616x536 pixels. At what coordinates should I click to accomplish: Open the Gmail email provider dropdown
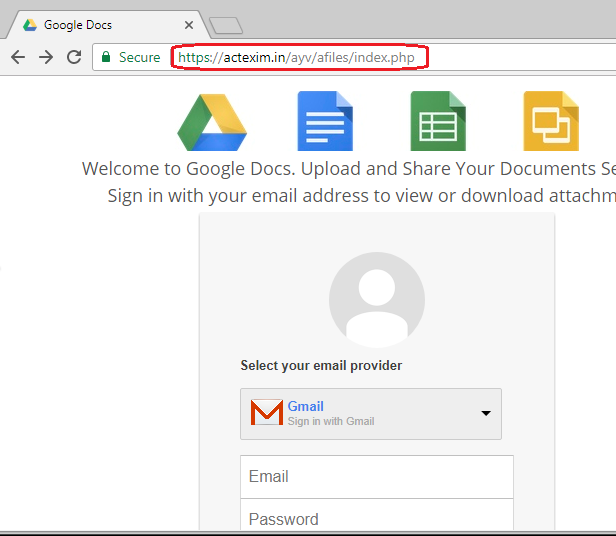[371, 414]
